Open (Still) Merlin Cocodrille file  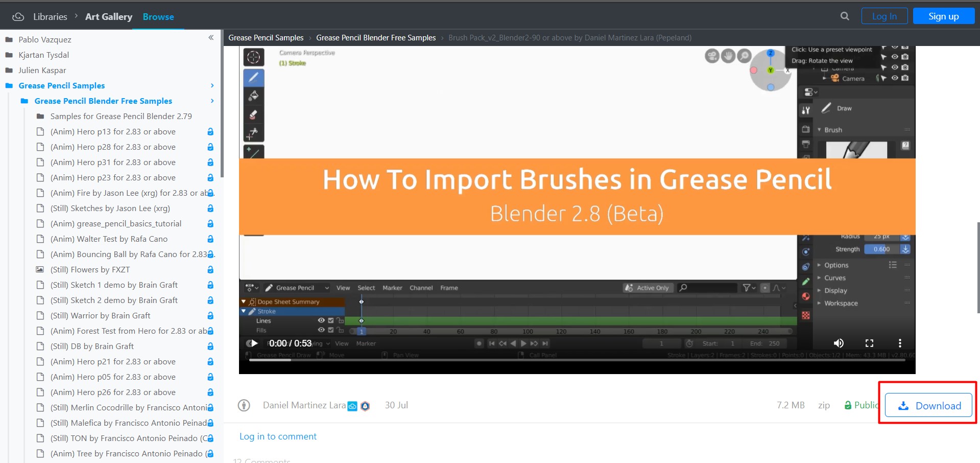(129, 407)
